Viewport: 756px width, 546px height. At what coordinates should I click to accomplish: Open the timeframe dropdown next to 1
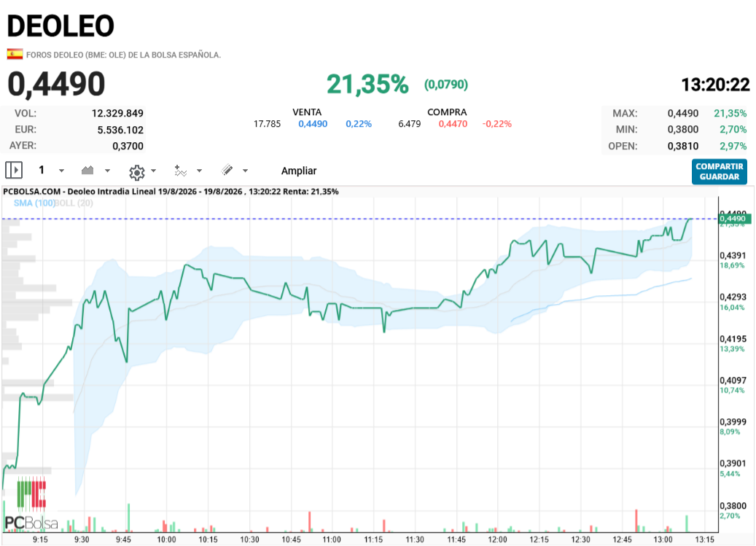pos(61,171)
